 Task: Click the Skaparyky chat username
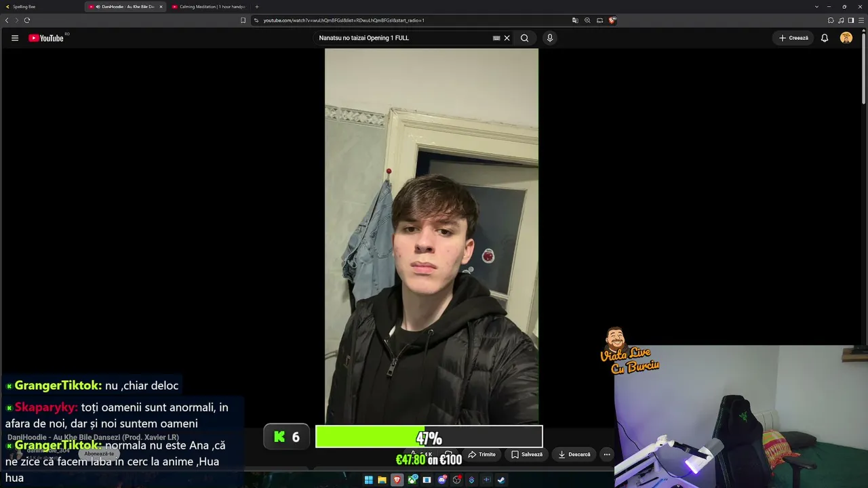(x=46, y=407)
